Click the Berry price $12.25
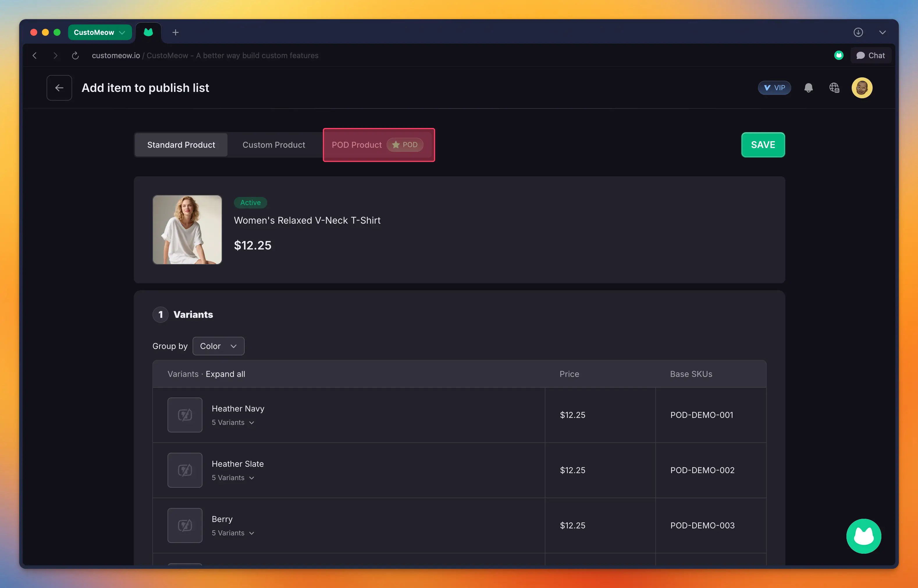Image resolution: width=918 pixels, height=588 pixels. [572, 526]
